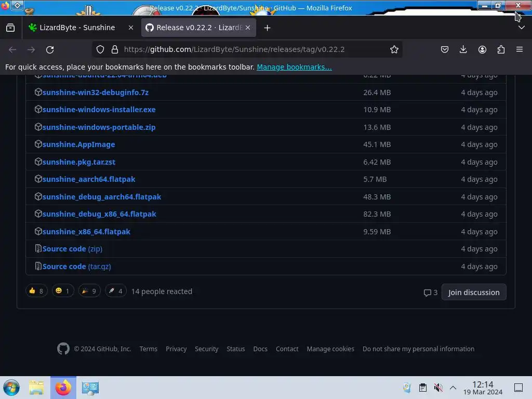Open the Privacy footer link
This screenshot has width=532, height=399.
[176, 349]
